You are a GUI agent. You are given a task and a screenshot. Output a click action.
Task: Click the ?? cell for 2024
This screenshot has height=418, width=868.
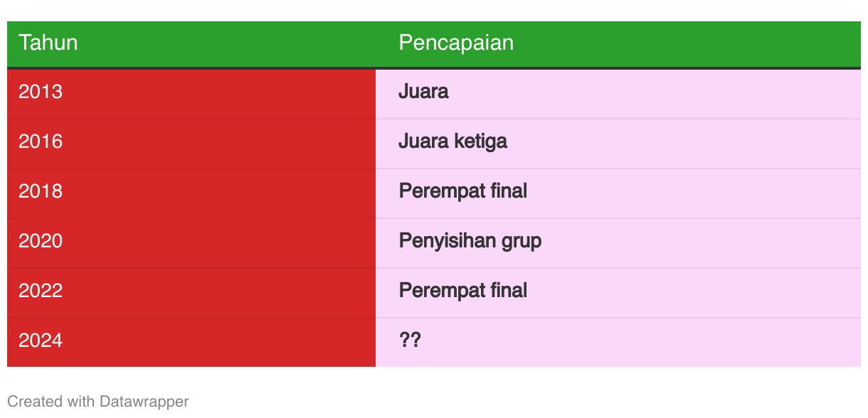[618, 342]
